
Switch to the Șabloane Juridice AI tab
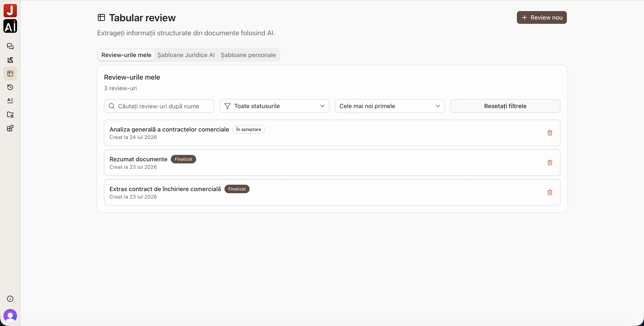pyautogui.click(x=186, y=55)
